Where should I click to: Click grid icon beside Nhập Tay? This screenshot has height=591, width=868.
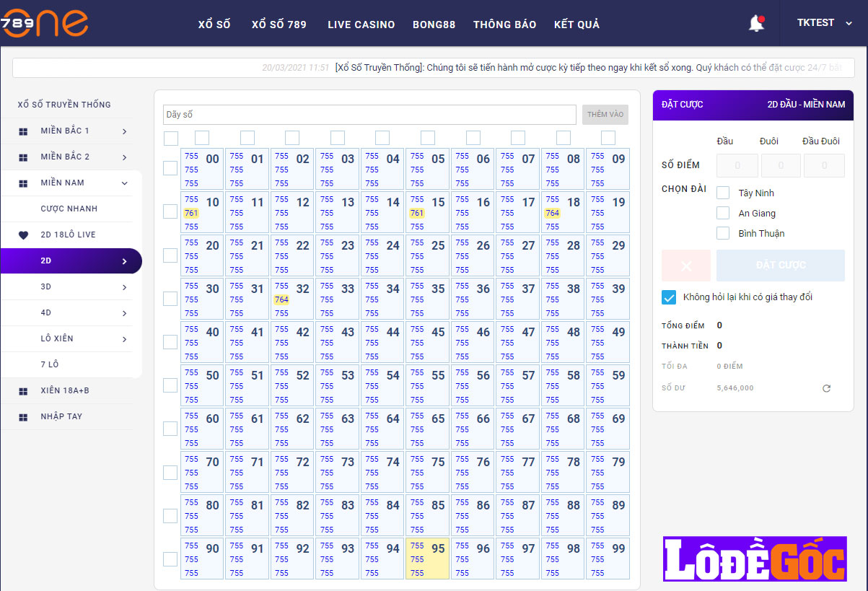23,417
